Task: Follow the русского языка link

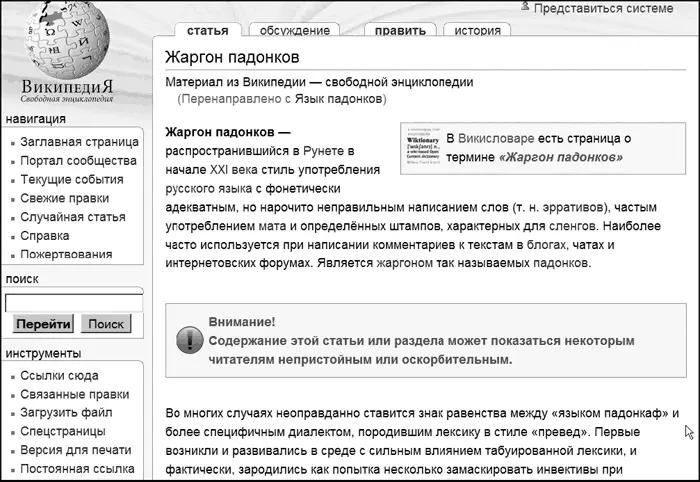Action: tap(208, 189)
